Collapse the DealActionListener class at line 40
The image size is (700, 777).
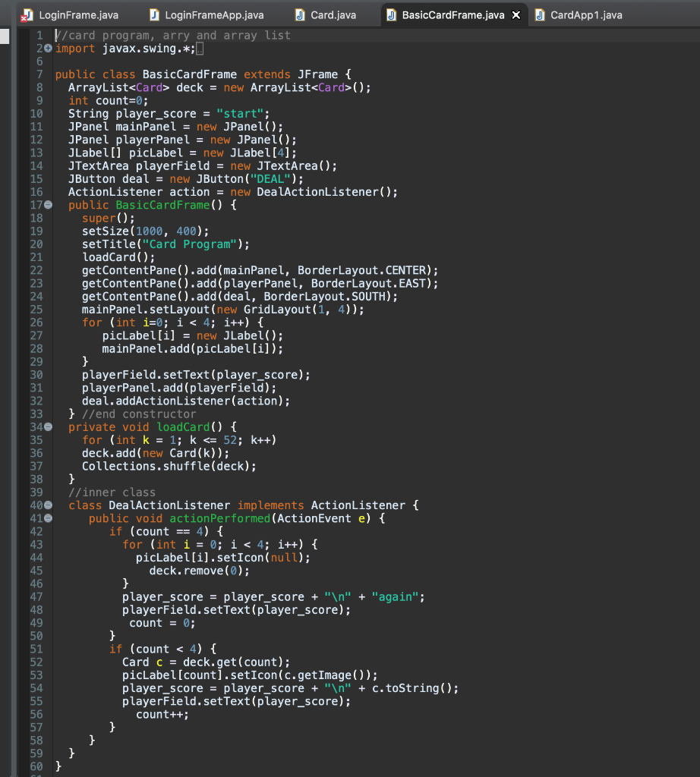pyautogui.click(x=48, y=505)
